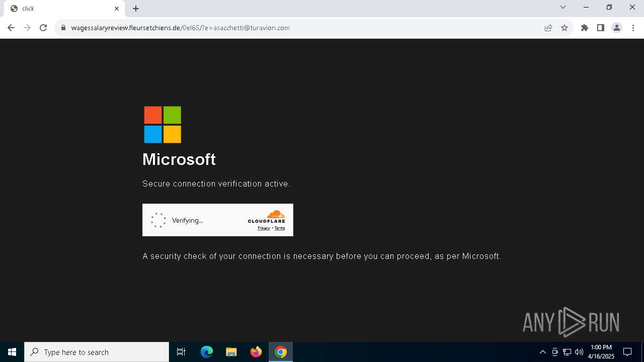Toggle Chrome side panel

601,28
